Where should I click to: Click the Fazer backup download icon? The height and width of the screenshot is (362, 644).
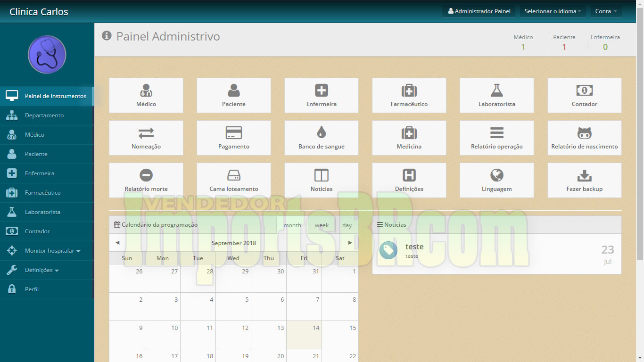tap(585, 175)
